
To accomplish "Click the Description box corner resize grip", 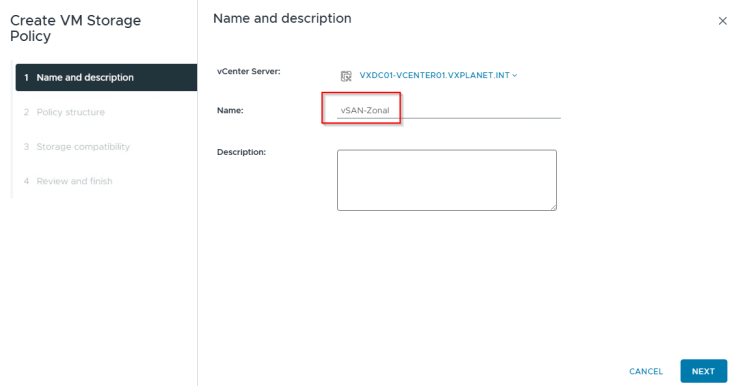I will [x=554, y=207].
